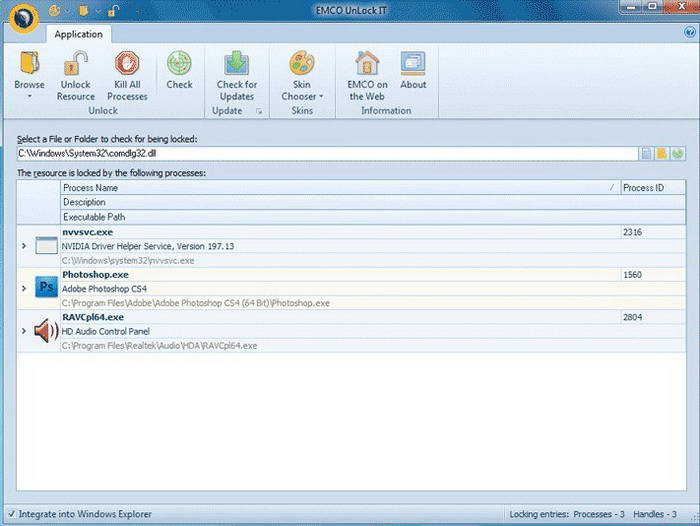Click the Kill All Processes stop icon
Screen dimensions: 700x526
127,63
